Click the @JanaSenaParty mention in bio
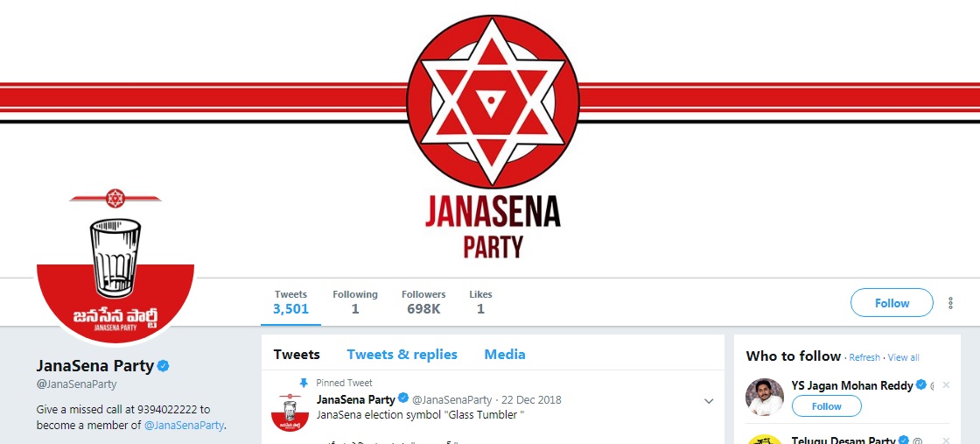This screenshot has width=980, height=444. pyautogui.click(x=184, y=426)
